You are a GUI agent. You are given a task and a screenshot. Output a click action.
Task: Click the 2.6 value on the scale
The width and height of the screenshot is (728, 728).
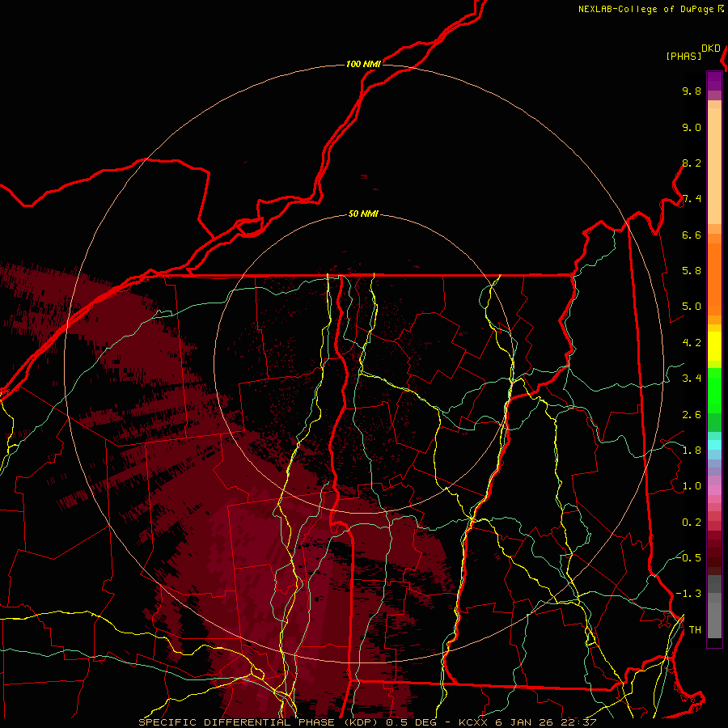click(x=692, y=415)
